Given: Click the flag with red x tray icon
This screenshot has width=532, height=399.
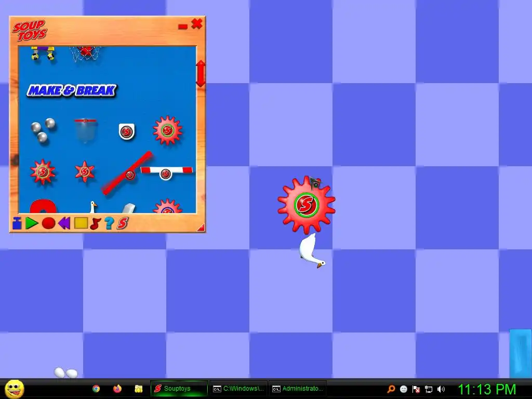Looking at the screenshot, I should [416, 389].
